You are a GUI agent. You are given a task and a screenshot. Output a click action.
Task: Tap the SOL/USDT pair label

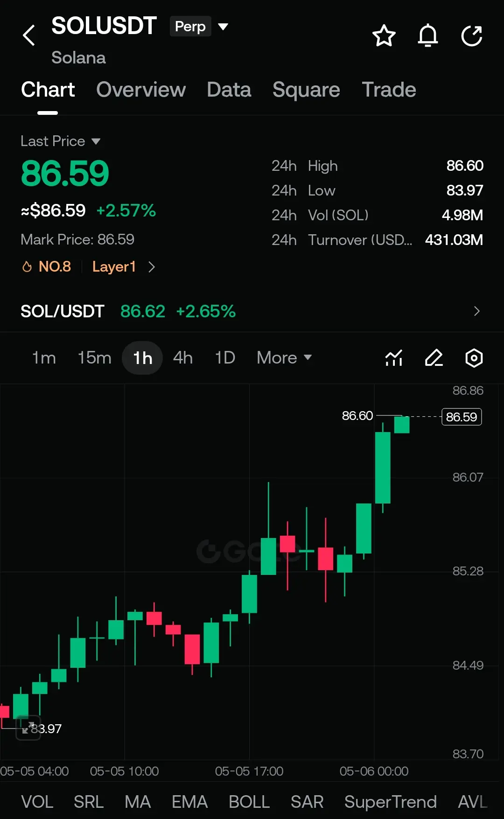click(63, 311)
